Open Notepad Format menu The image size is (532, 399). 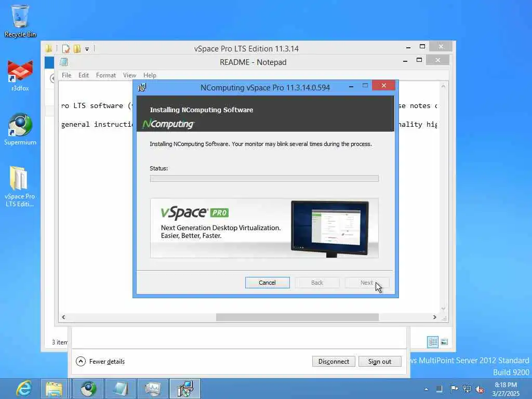[x=106, y=75]
